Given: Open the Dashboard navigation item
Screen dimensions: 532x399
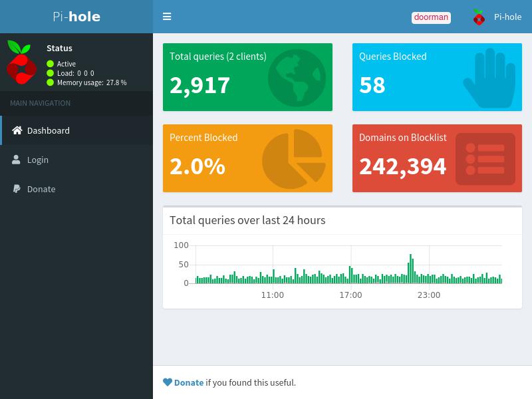Looking at the screenshot, I should [x=76, y=130].
